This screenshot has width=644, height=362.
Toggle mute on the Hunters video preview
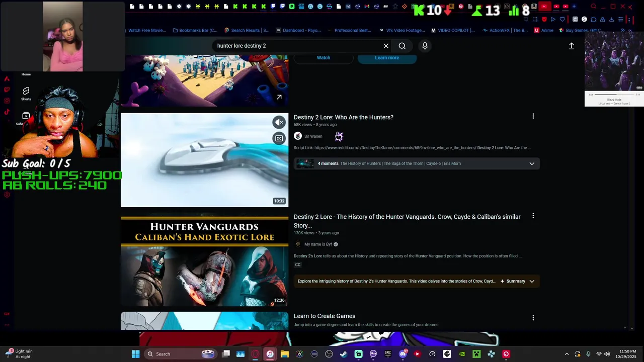279,122
